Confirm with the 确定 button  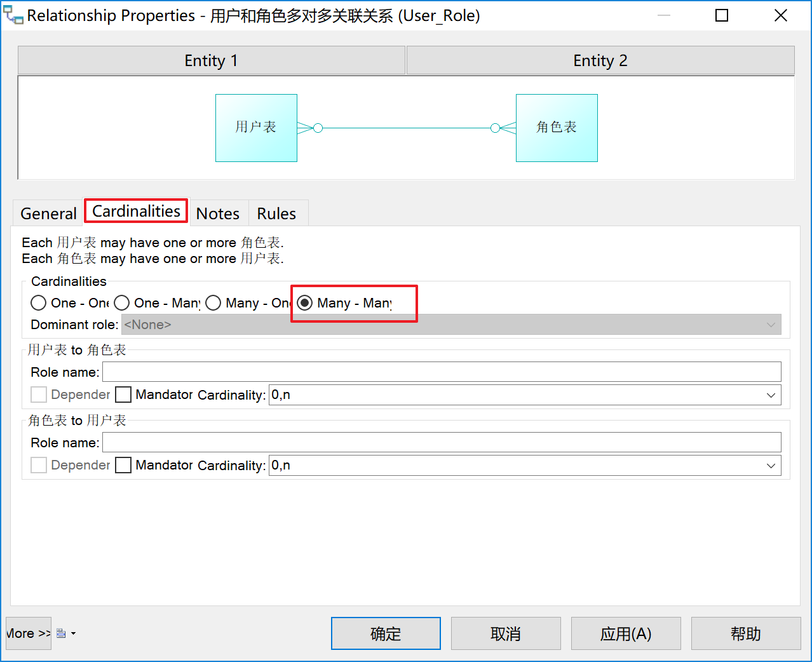tap(386, 633)
